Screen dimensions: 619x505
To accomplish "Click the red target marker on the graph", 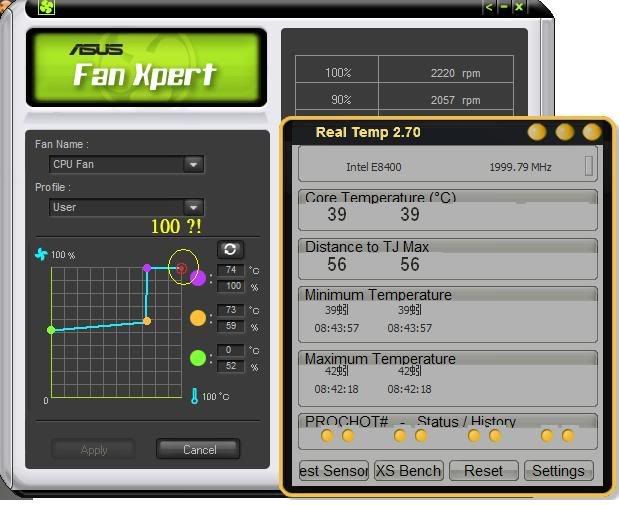I will (182, 268).
